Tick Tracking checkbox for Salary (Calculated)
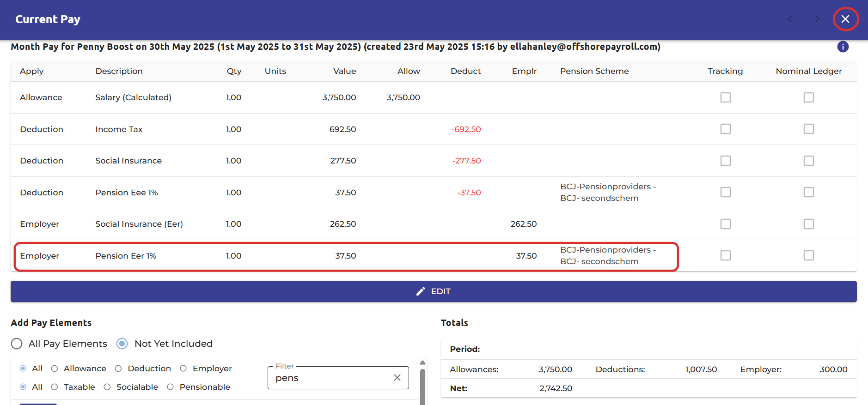This screenshot has width=868, height=405. [x=726, y=97]
